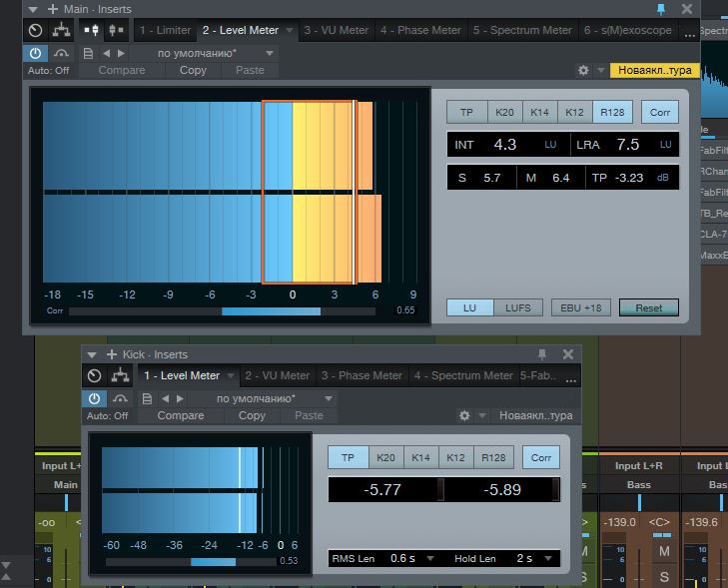Select K14 mode in Main Level Meter

[539, 112]
